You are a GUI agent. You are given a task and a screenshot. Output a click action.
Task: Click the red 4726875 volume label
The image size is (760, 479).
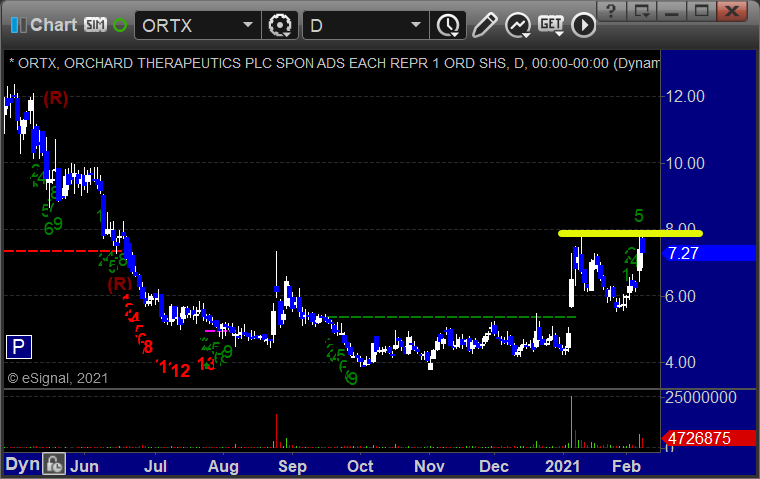tap(709, 438)
